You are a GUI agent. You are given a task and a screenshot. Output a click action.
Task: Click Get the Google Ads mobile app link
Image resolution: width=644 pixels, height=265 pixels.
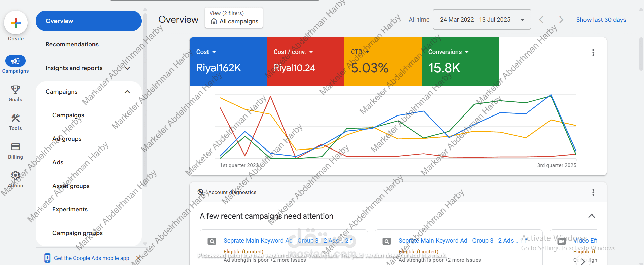point(91,258)
